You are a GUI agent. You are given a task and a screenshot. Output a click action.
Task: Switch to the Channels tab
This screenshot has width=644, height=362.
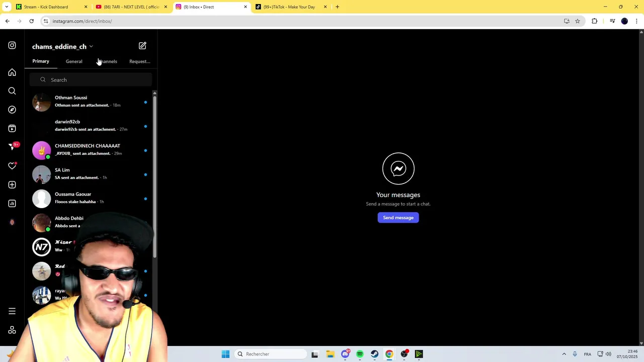[107, 61]
